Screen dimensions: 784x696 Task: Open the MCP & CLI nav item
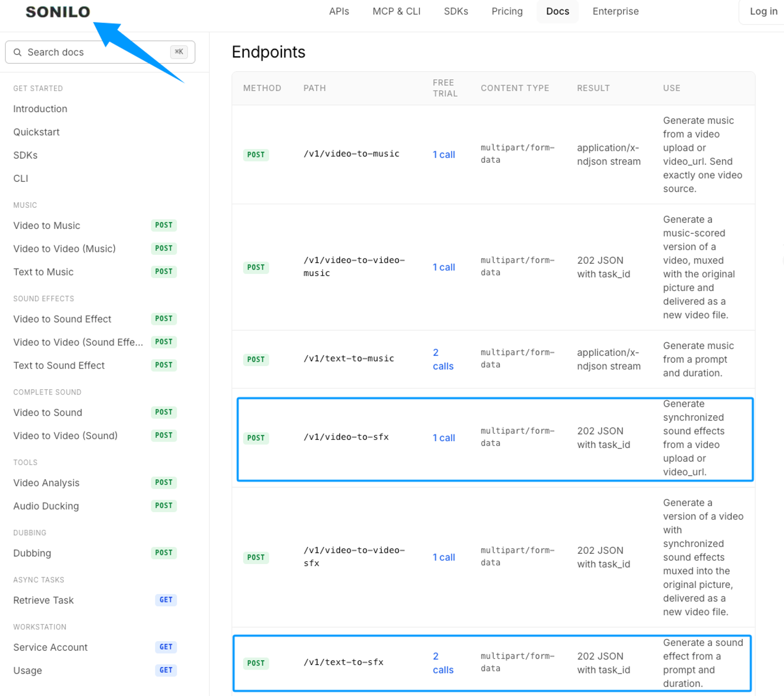(396, 11)
